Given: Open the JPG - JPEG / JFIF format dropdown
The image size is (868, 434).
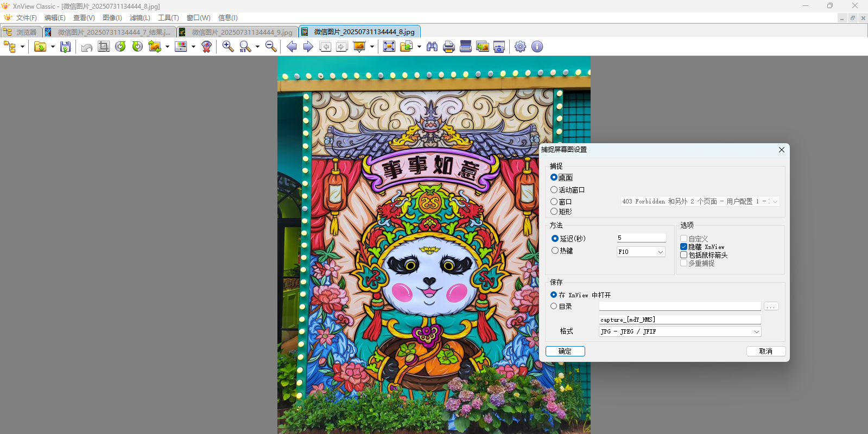Looking at the screenshot, I should point(756,331).
